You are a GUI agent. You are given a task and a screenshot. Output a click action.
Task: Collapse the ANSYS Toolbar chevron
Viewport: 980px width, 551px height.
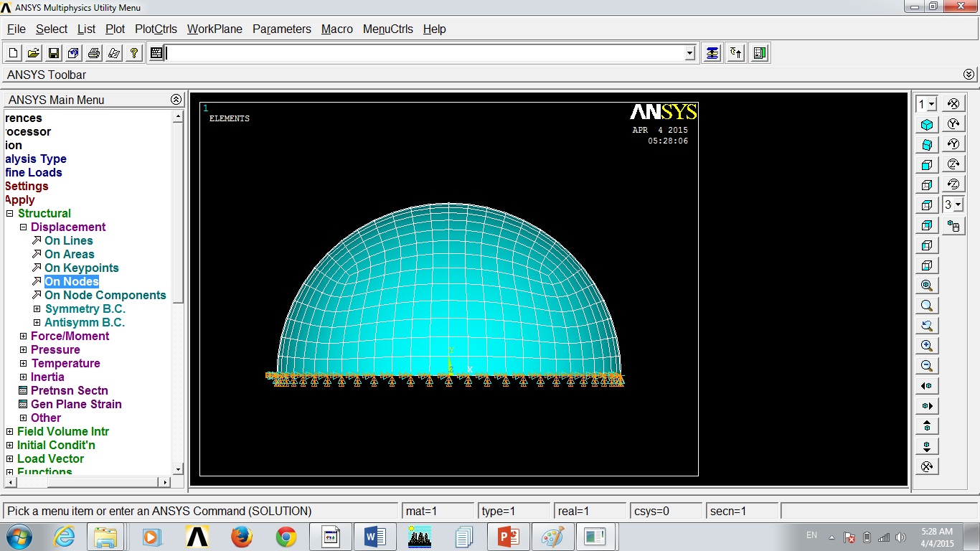pos(969,75)
